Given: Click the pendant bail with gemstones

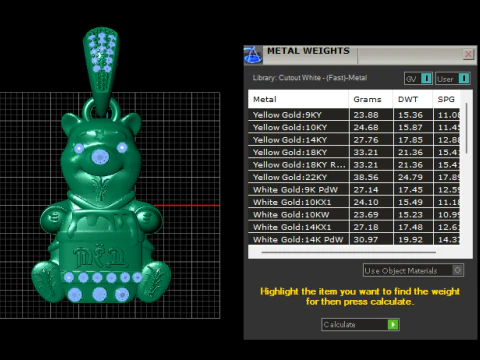Looking at the screenshot, I should 100,70.
